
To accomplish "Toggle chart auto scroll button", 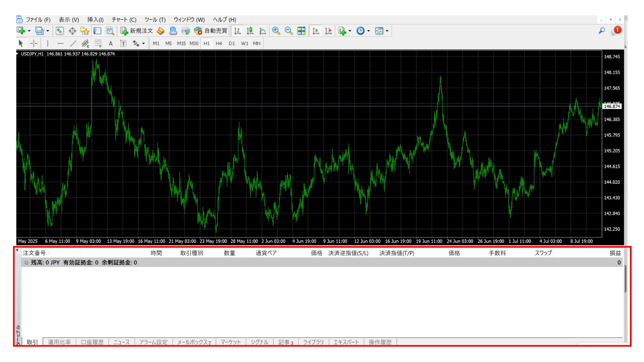I will [x=315, y=31].
